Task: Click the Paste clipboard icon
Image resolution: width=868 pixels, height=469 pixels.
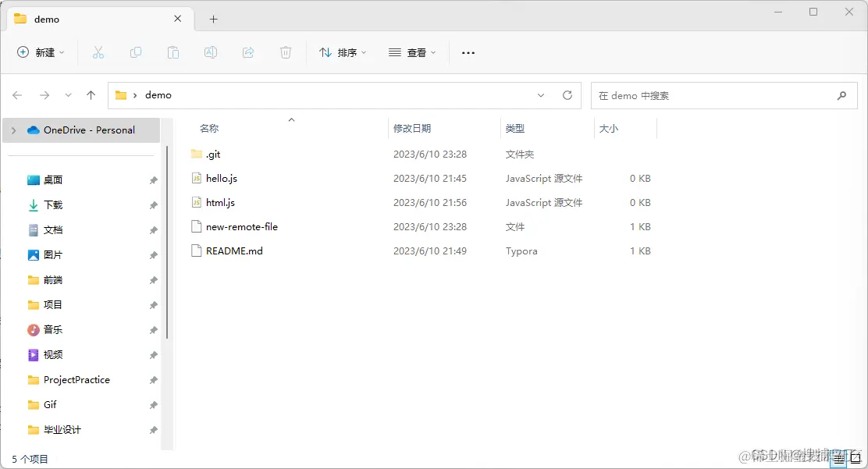Action: [173, 52]
